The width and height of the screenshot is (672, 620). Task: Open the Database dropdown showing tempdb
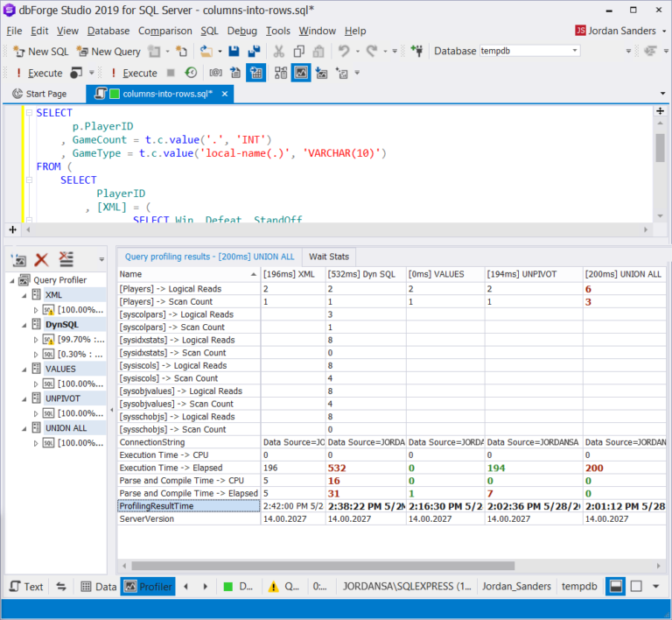click(x=529, y=51)
